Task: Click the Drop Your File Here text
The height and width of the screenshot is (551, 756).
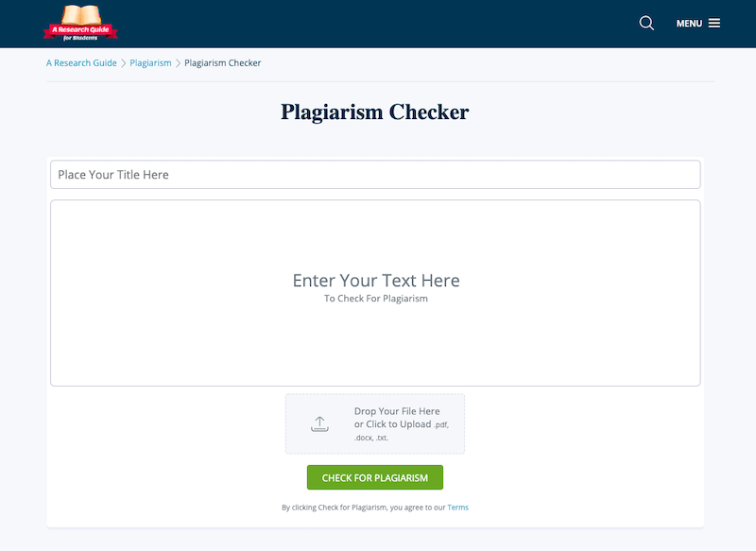Action: (x=397, y=411)
